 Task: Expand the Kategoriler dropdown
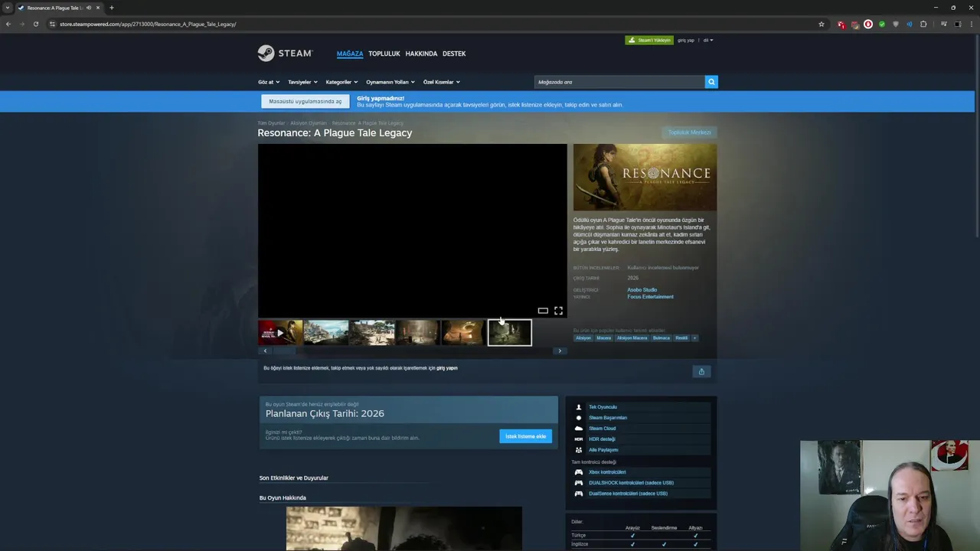tap(341, 82)
